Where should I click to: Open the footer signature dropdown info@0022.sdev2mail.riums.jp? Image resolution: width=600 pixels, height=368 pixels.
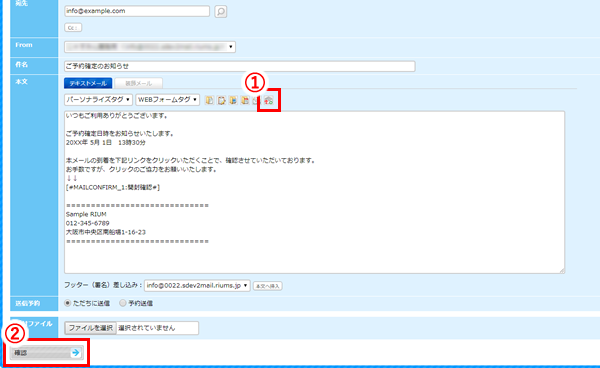[197, 285]
